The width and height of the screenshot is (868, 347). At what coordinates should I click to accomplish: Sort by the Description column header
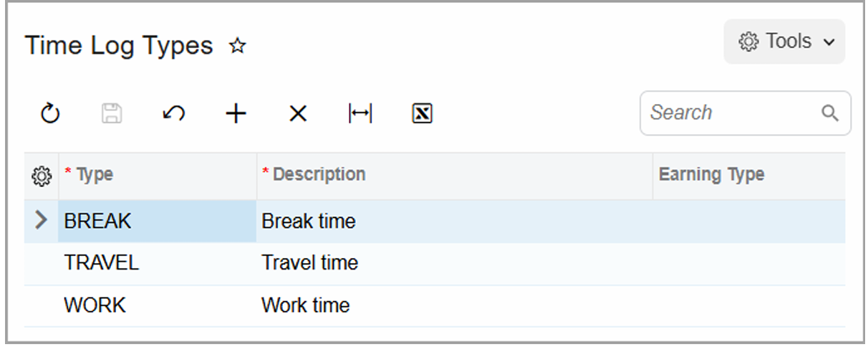point(319,175)
